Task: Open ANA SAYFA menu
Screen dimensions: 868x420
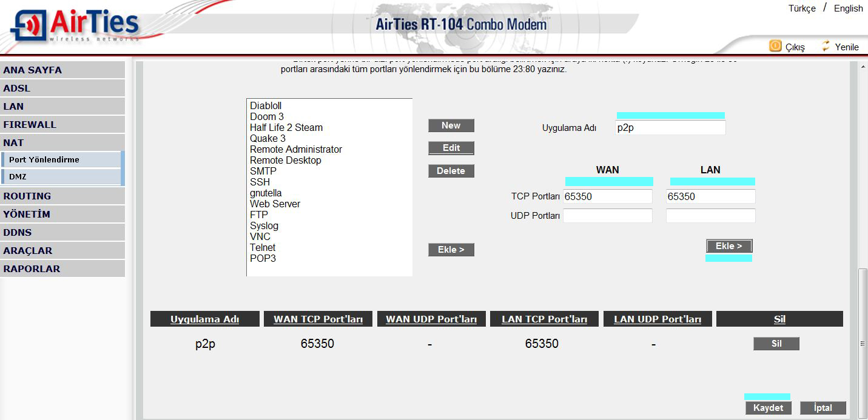Action: pos(62,70)
